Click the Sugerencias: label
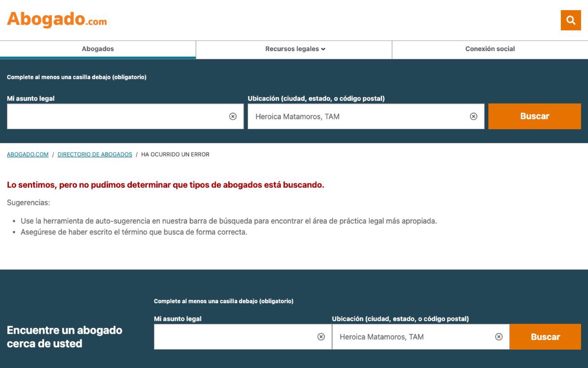 [28, 203]
